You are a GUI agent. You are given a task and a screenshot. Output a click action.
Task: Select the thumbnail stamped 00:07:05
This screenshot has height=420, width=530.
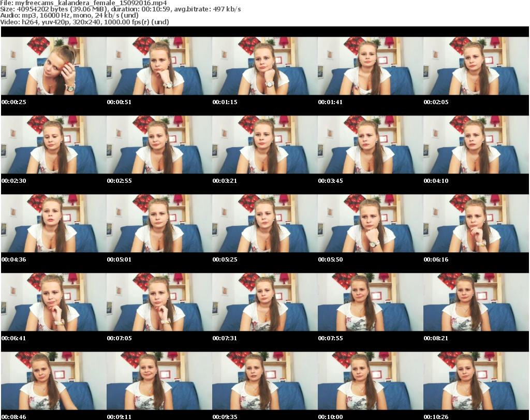tap(159, 302)
